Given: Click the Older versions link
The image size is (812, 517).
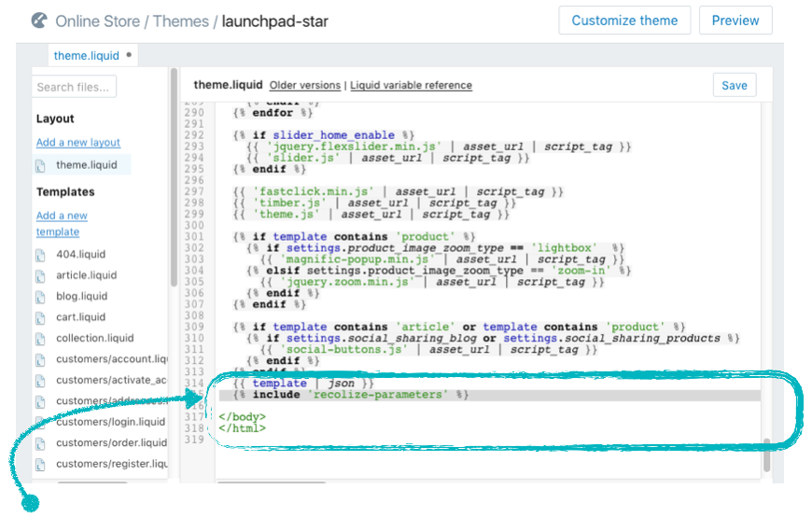Looking at the screenshot, I should [x=305, y=85].
